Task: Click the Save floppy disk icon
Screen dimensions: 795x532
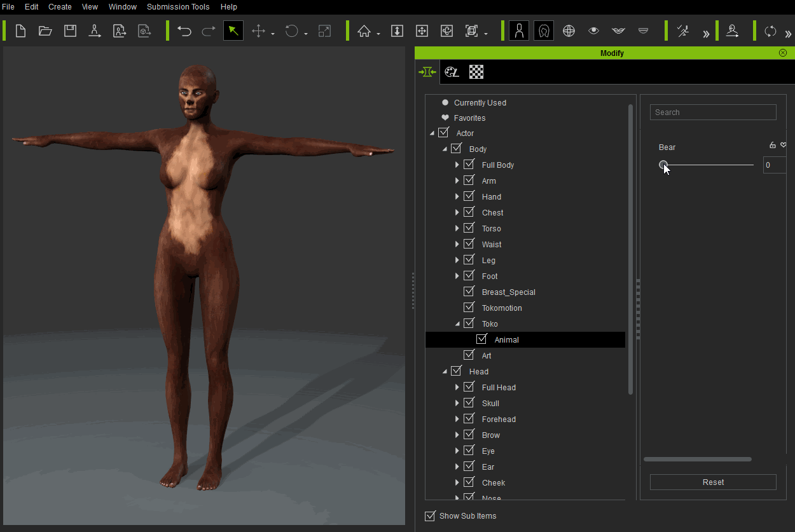Action: pyautogui.click(x=70, y=31)
